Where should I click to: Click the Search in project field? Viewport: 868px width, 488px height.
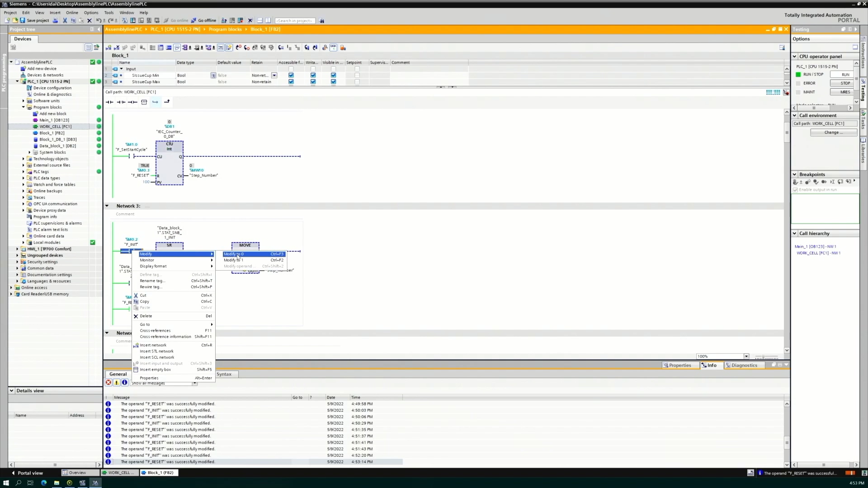(x=294, y=21)
